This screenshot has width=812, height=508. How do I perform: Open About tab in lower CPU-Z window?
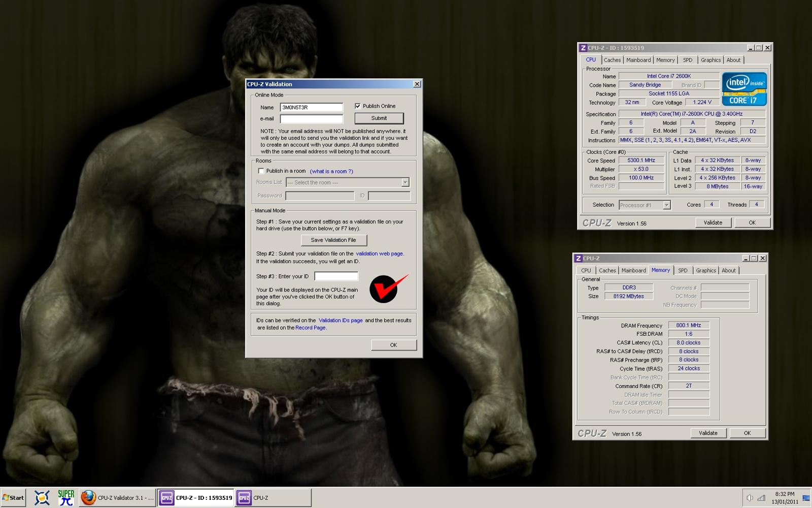[x=729, y=271]
